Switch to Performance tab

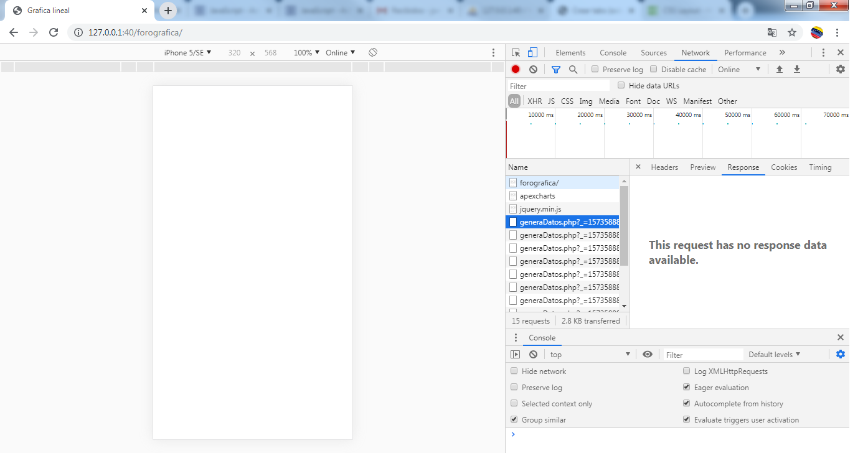pos(745,53)
